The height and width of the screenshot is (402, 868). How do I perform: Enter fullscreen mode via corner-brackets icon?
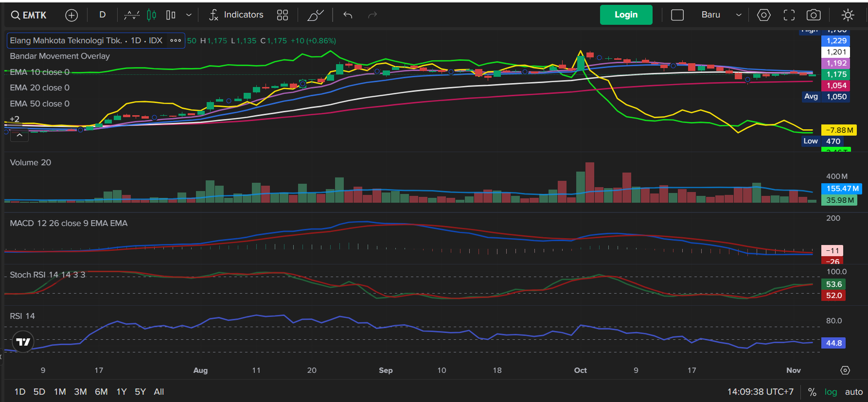point(789,15)
